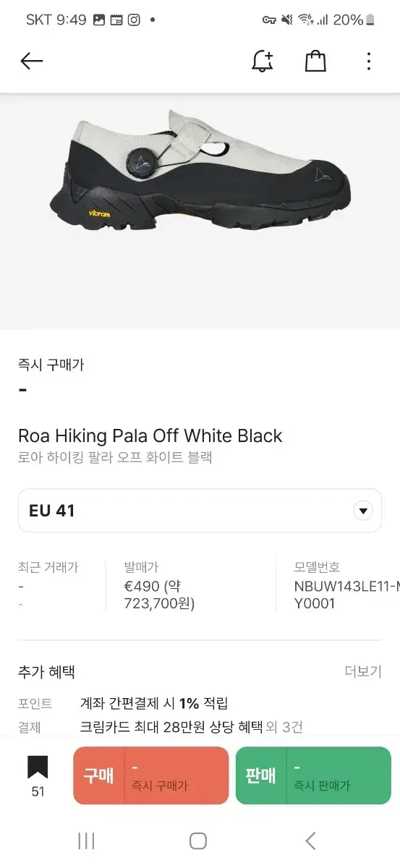This screenshot has height=868, width=400.
Task: Expand 더보기 for additional benefits
Action: point(363,671)
